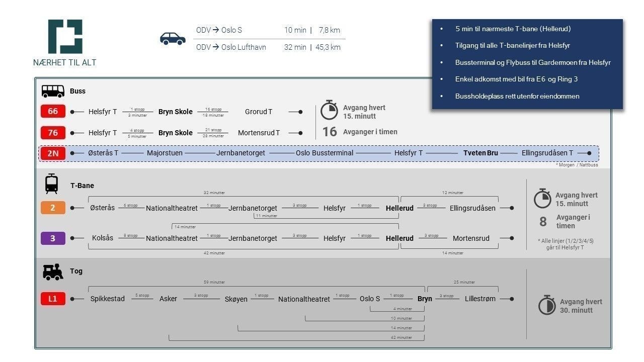
Task: Click the locomotive icon next to Tog
Action: (x=53, y=272)
